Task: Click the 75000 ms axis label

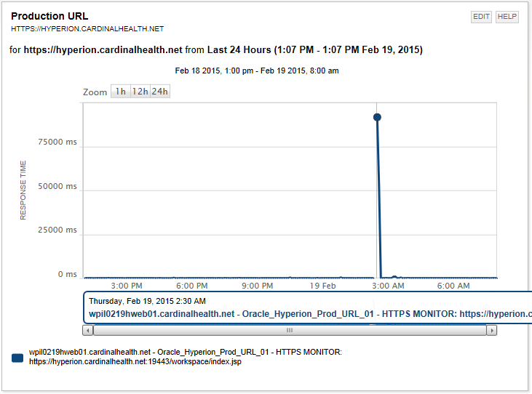Action: (x=57, y=142)
